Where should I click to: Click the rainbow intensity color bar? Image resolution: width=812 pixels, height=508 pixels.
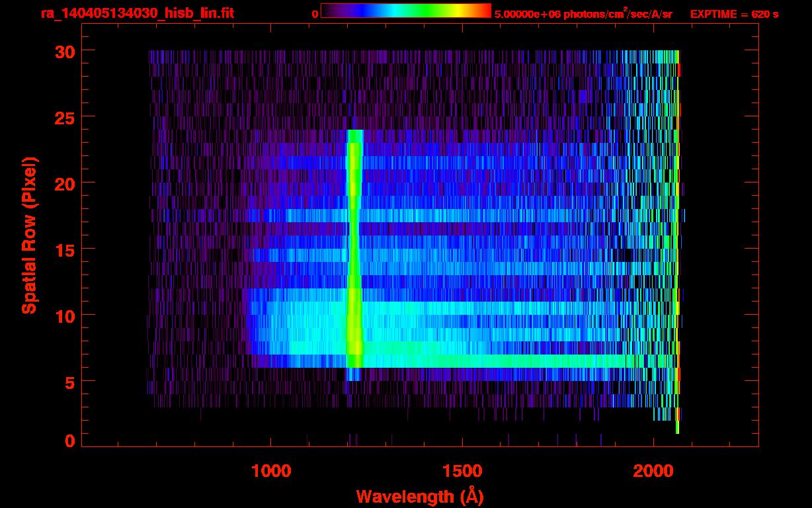click(x=405, y=11)
